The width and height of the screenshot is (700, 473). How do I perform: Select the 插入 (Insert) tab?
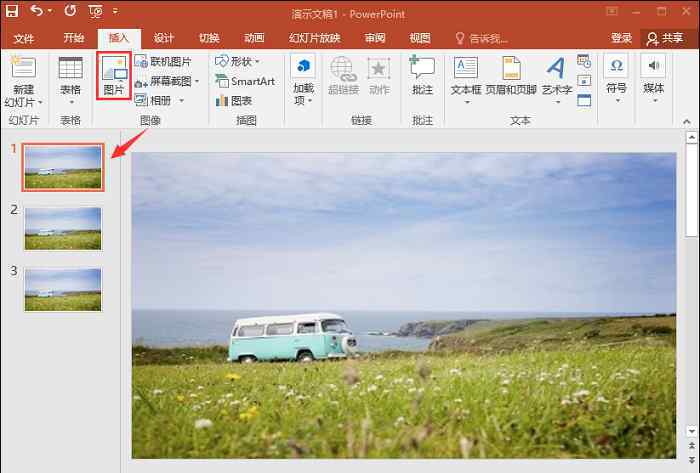coord(119,38)
